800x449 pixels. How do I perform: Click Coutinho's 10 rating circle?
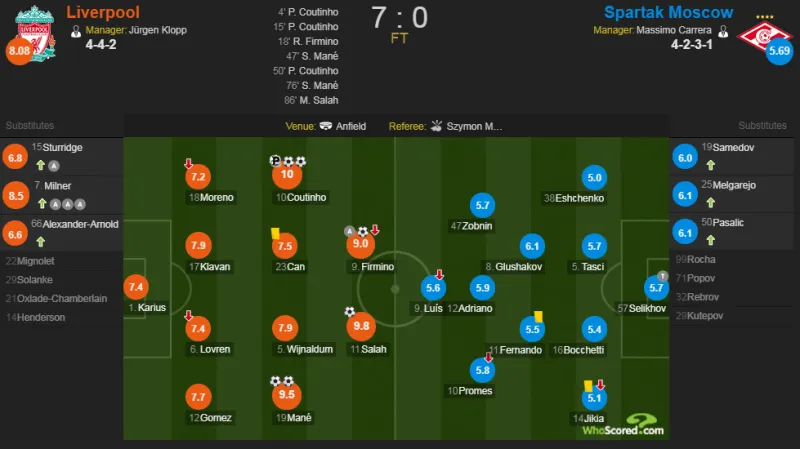click(287, 174)
